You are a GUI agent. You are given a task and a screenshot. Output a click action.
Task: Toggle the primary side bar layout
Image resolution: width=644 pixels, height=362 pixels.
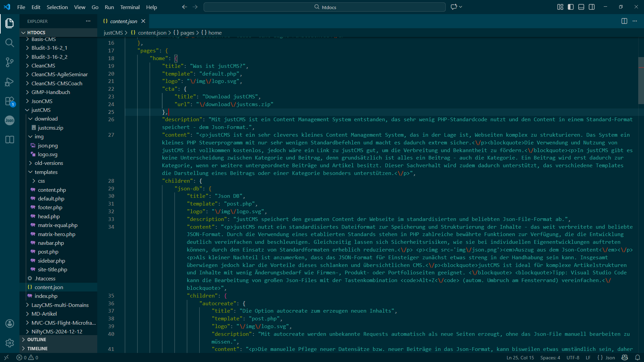coord(571,7)
